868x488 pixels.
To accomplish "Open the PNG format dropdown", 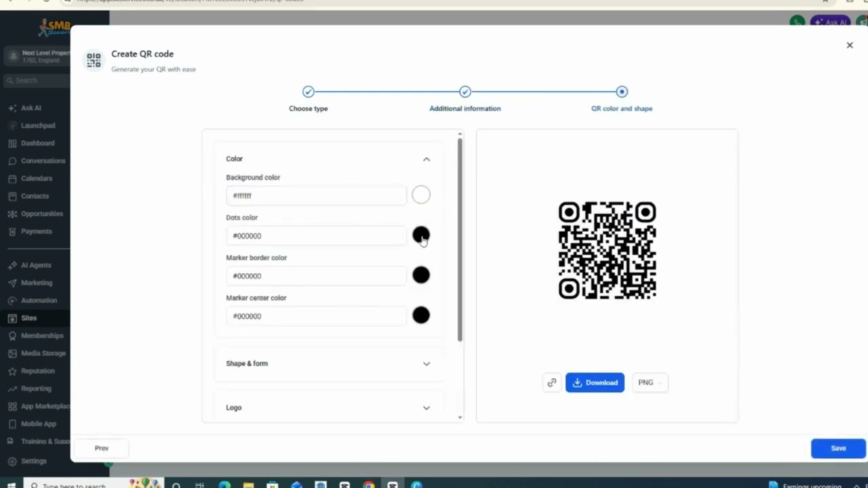I will [650, 382].
